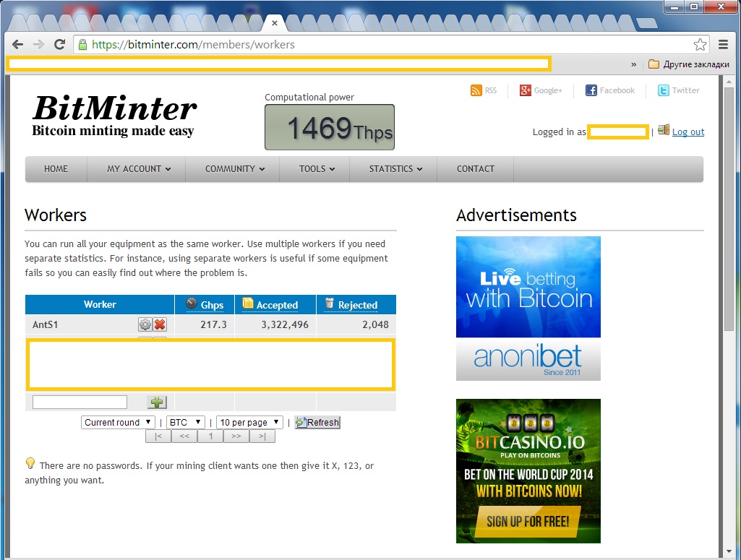Jump to last page of workers
The image size is (741, 560).
tap(262, 436)
